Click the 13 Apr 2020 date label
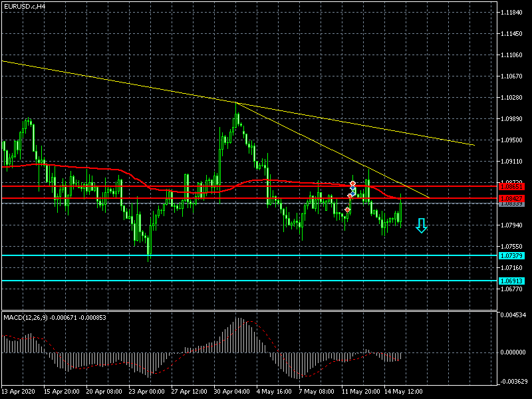 18,392
